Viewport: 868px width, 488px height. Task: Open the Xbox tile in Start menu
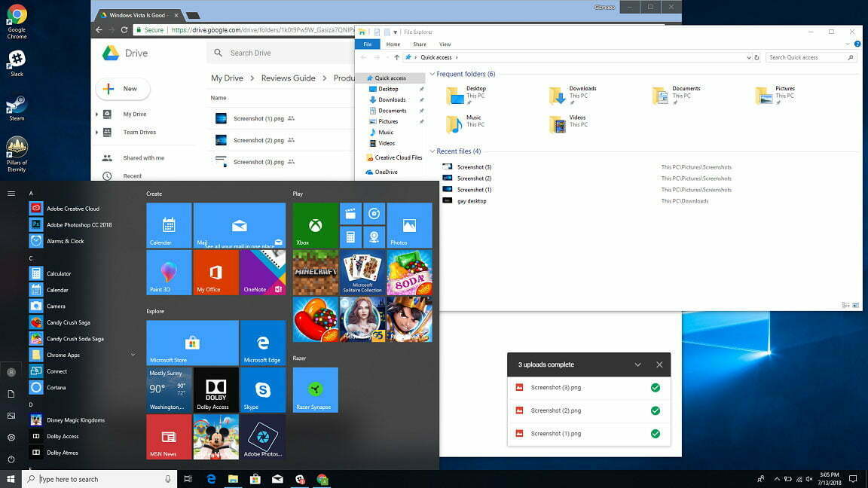coord(315,225)
